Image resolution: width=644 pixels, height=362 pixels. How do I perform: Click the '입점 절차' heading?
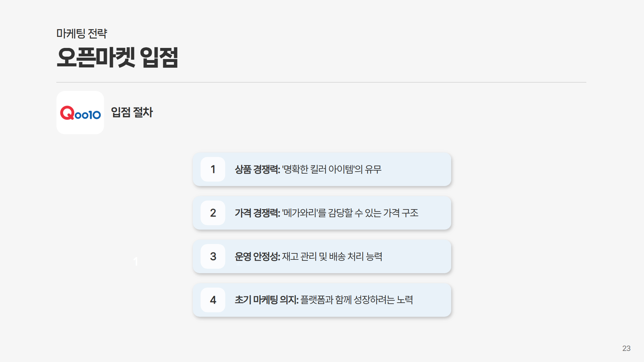coord(132,112)
